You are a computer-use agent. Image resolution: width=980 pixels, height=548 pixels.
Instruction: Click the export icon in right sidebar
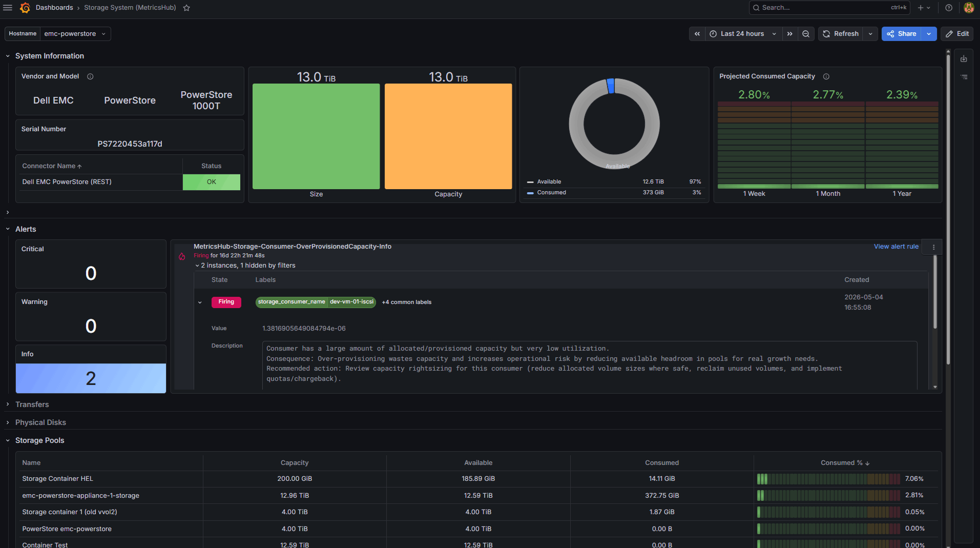[x=964, y=59]
